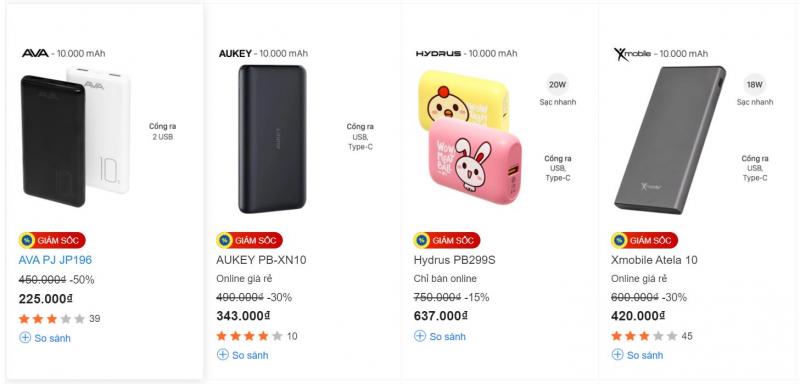Click the AUKEY brand logo
The width and height of the screenshot is (800, 384).
(235, 54)
